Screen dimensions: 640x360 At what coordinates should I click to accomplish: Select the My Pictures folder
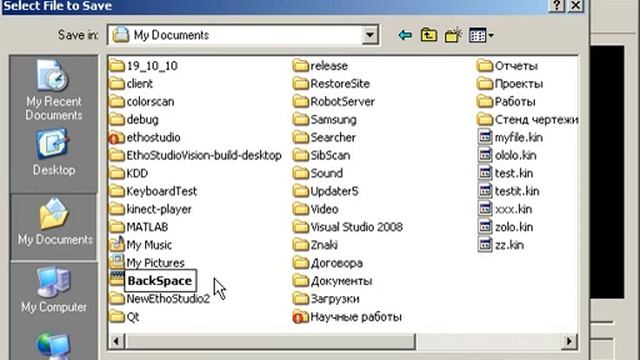pos(147,263)
